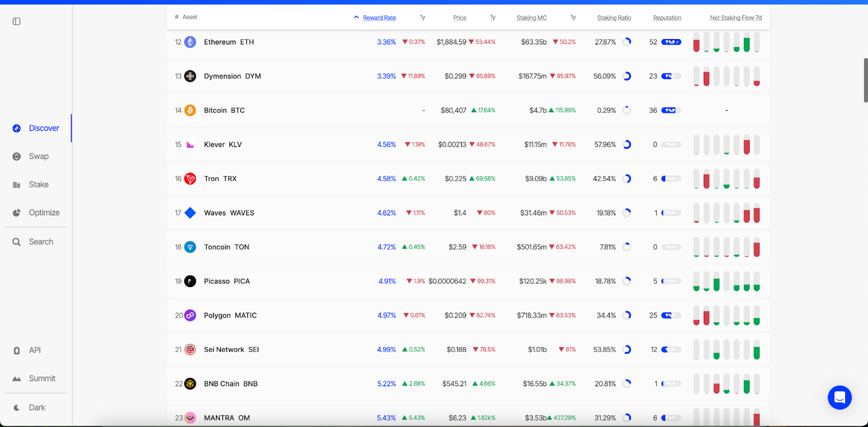Open Toncoin TON asset name

pyautogui.click(x=227, y=247)
